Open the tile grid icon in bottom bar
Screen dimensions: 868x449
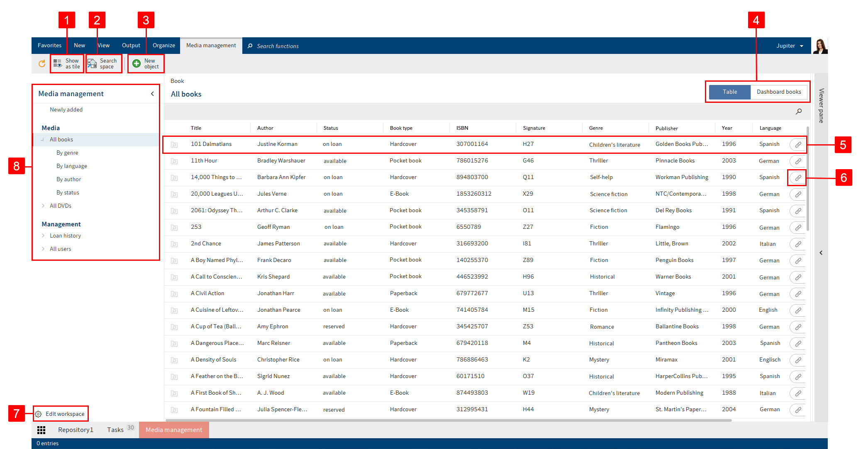point(41,430)
